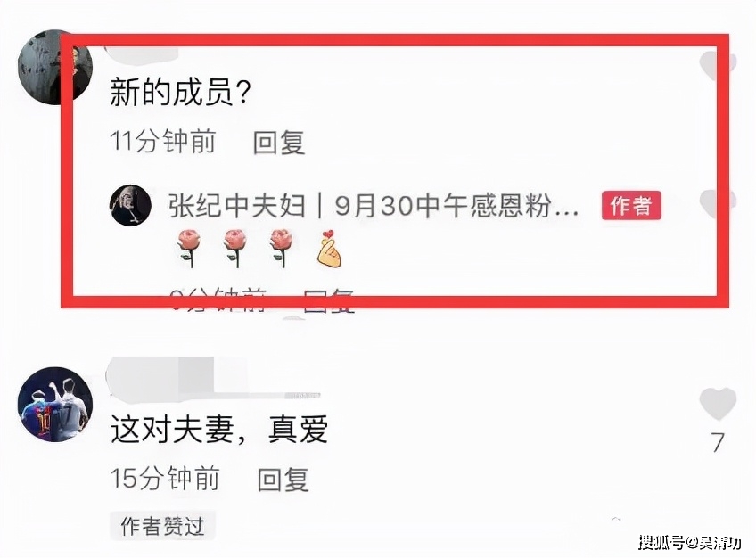Like the comment "这对夫妻，真爱" via its heart
The height and width of the screenshot is (558, 756).
coord(718,403)
